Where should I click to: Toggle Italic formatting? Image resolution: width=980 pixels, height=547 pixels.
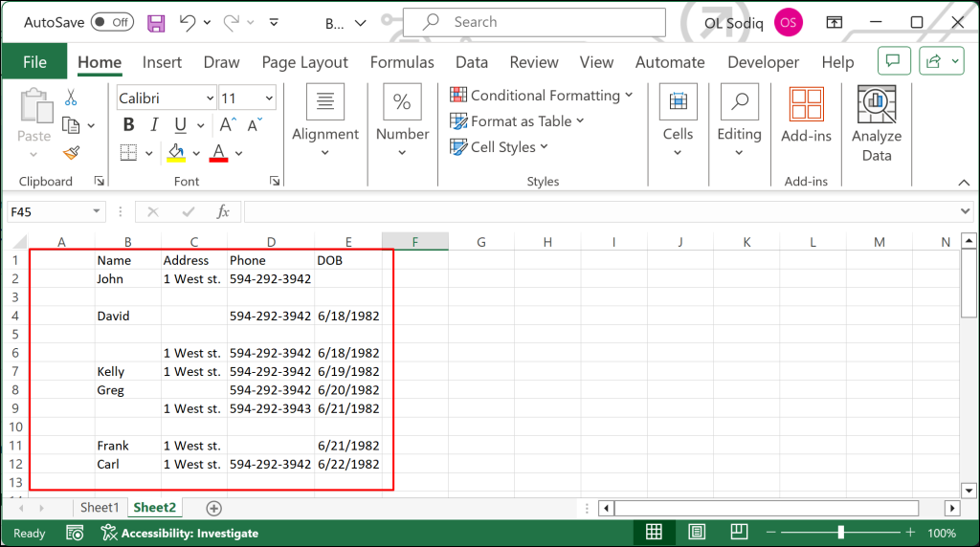click(x=154, y=125)
